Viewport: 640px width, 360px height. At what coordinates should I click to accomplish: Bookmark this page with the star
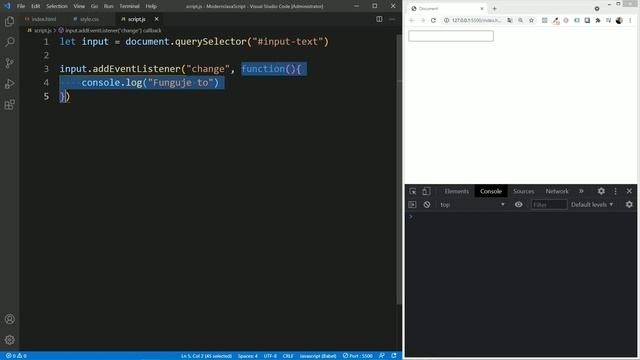pos(531,20)
